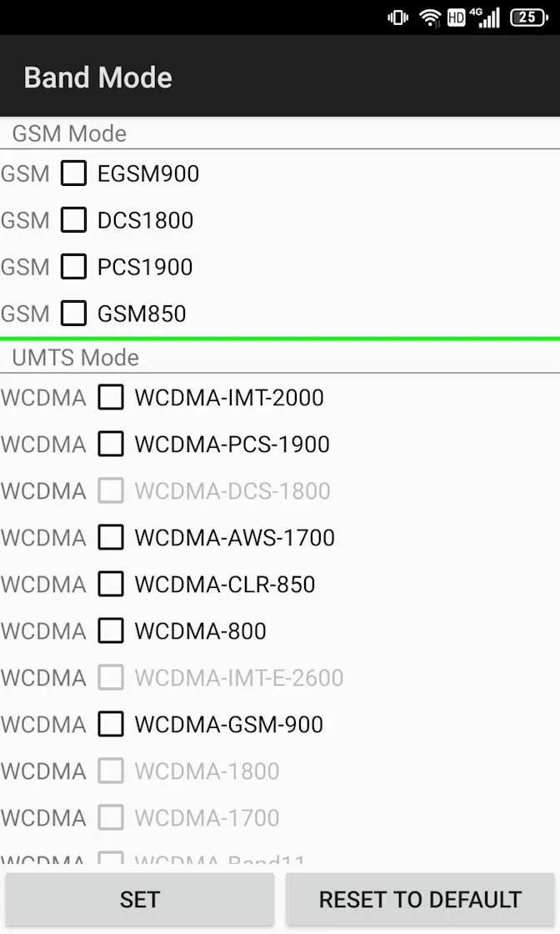Enable the EGSM900 checkbox
The height and width of the screenshot is (934, 560).
click(x=74, y=173)
